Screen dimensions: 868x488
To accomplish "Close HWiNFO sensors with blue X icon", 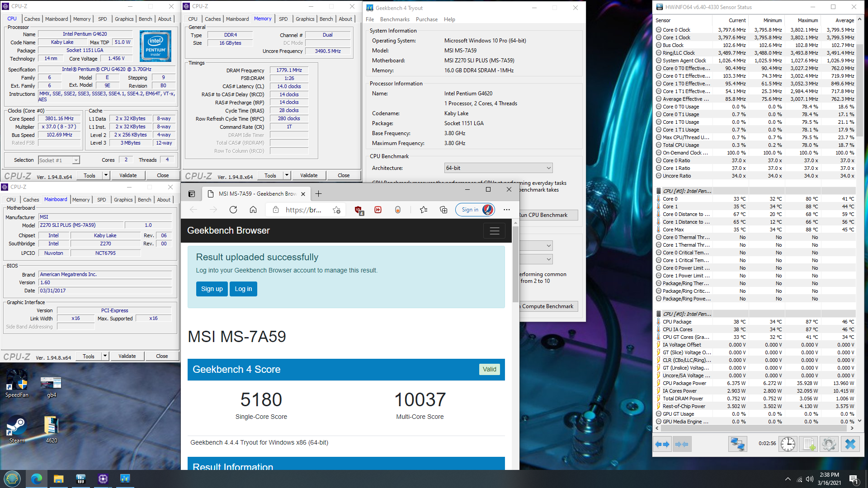I will 850,444.
